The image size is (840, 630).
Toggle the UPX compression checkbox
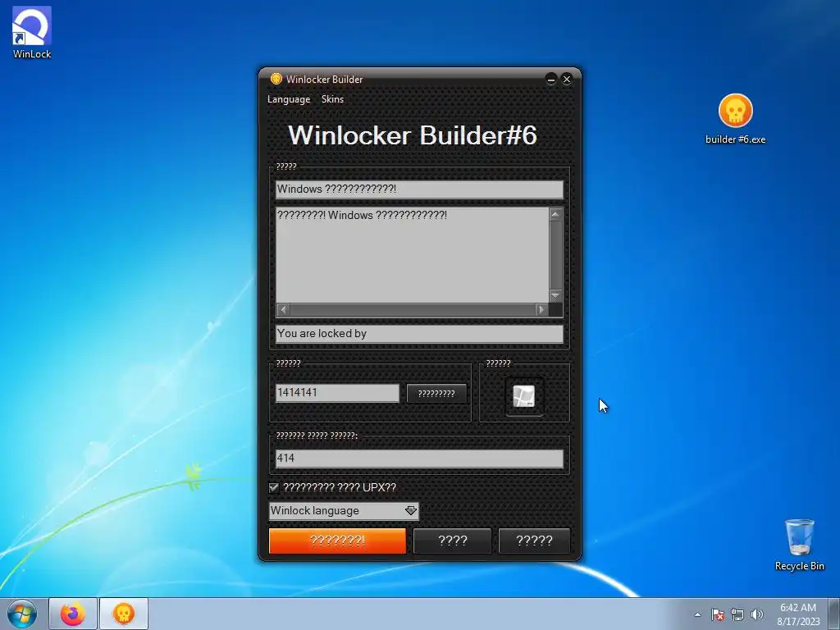(274, 487)
